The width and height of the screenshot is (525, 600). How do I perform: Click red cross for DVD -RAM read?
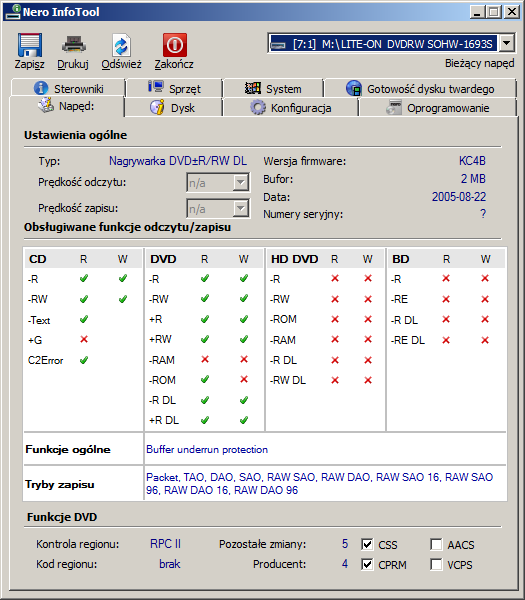[205, 359]
